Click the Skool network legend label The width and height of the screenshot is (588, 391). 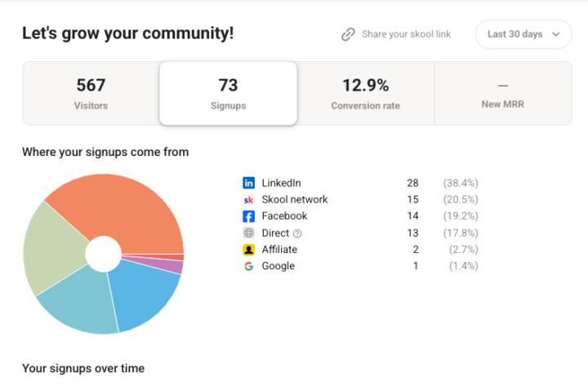click(x=294, y=200)
